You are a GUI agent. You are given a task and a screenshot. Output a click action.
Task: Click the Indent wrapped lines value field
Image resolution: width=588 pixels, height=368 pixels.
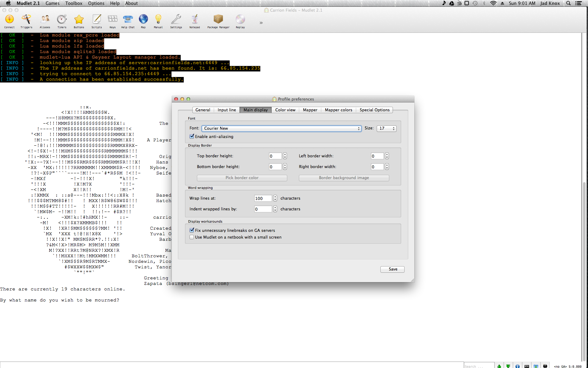[x=263, y=209]
